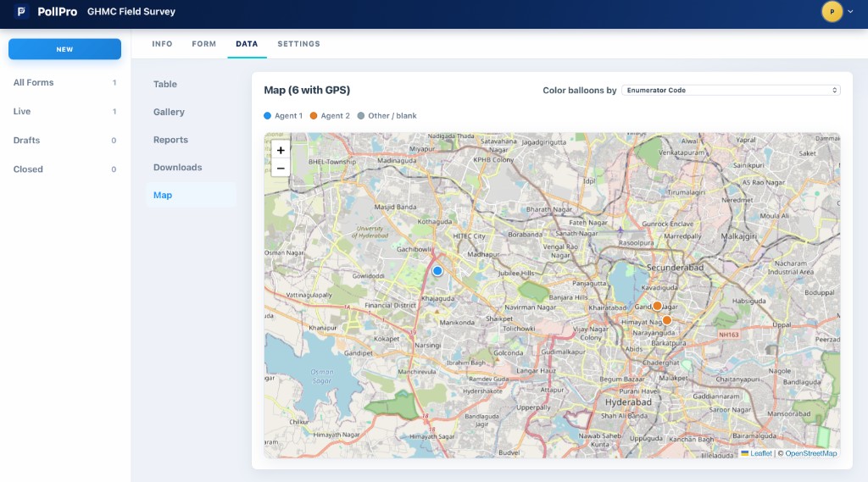Click the Osman Sagar lake label

click(321, 376)
